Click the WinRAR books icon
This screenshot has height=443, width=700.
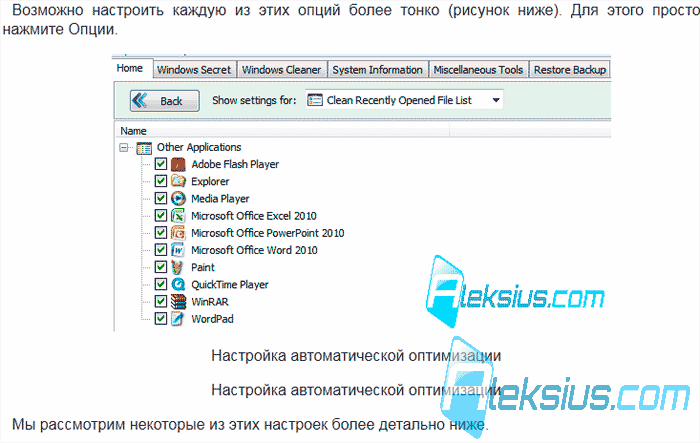[178, 301]
